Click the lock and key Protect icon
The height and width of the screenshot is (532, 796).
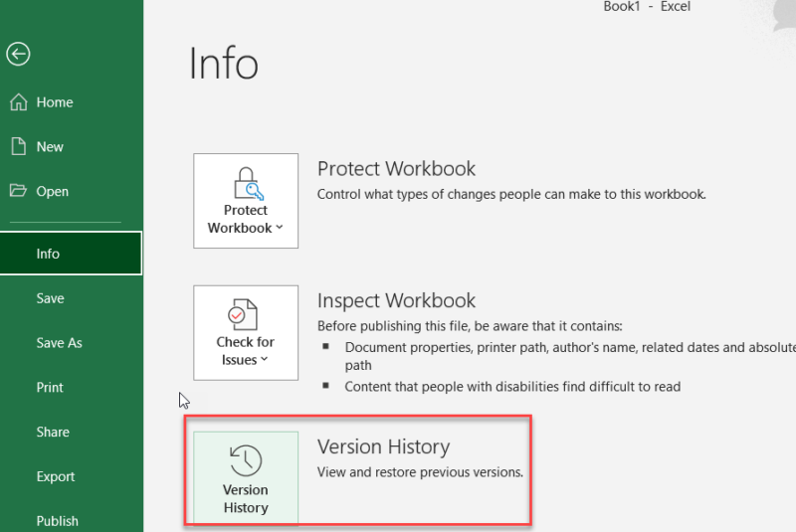[x=246, y=184]
